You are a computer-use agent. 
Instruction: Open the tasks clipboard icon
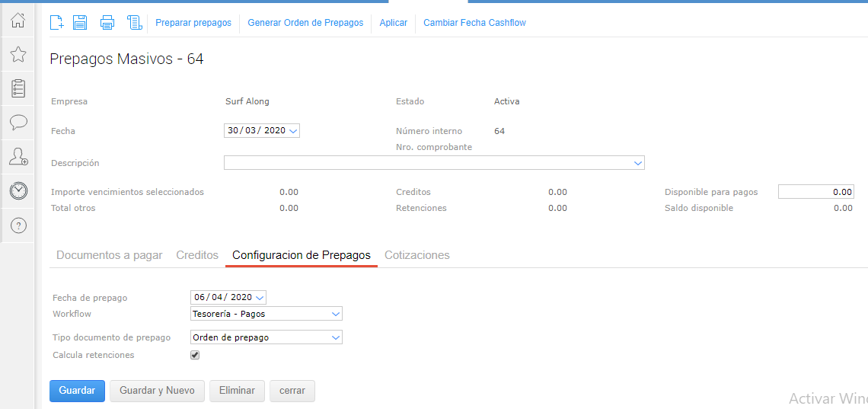[x=18, y=88]
